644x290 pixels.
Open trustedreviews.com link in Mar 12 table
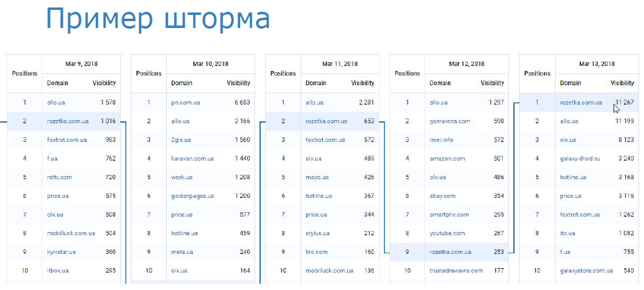[456, 270]
